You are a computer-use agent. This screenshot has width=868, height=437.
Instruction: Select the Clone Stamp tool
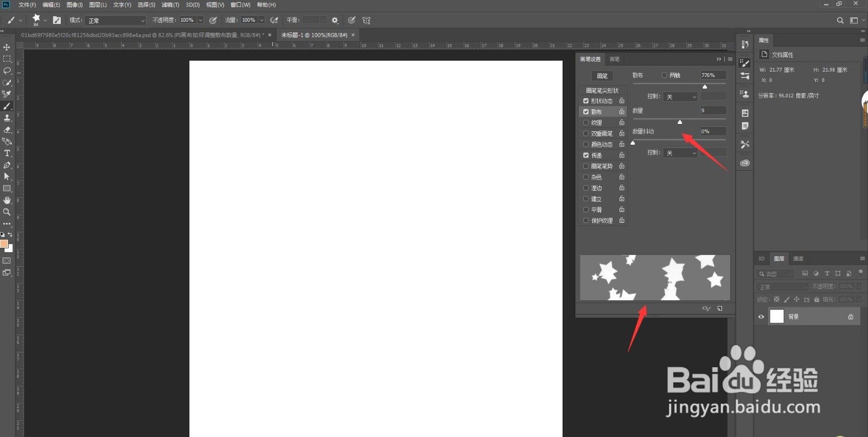(7, 118)
